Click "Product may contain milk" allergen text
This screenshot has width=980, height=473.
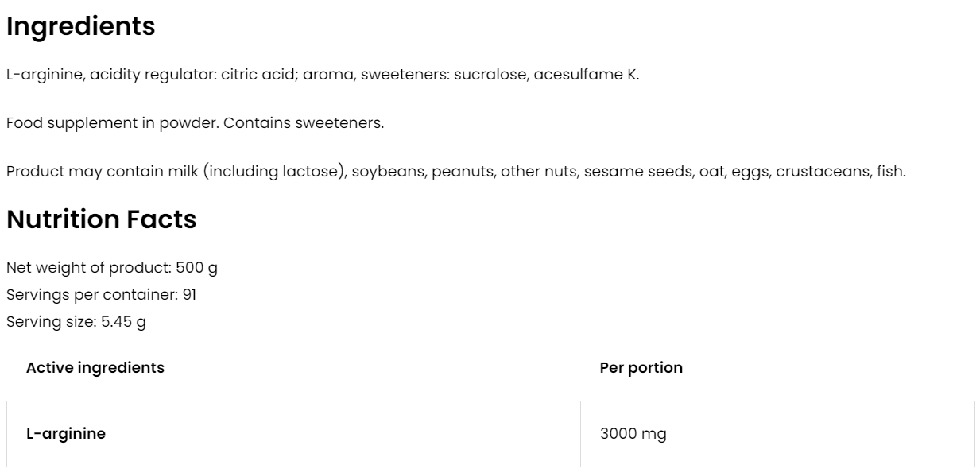click(x=102, y=172)
